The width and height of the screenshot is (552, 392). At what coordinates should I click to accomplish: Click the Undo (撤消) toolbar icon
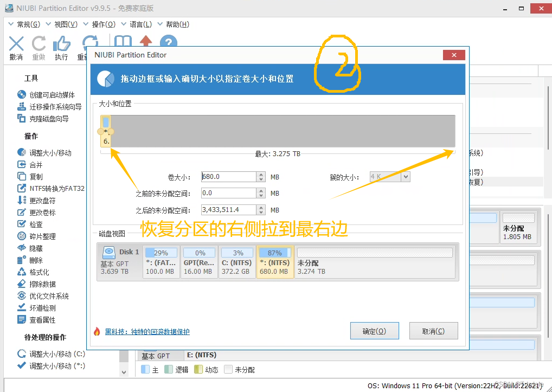pyautogui.click(x=16, y=44)
